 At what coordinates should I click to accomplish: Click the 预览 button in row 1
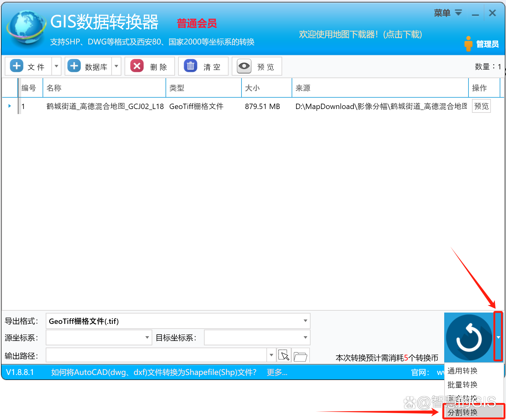point(481,106)
